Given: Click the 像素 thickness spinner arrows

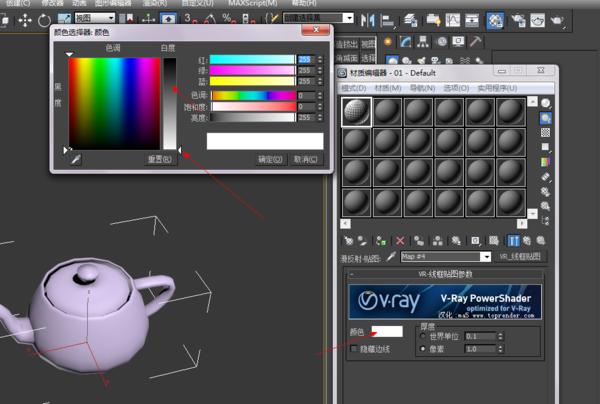Looking at the screenshot, I should click(500, 349).
